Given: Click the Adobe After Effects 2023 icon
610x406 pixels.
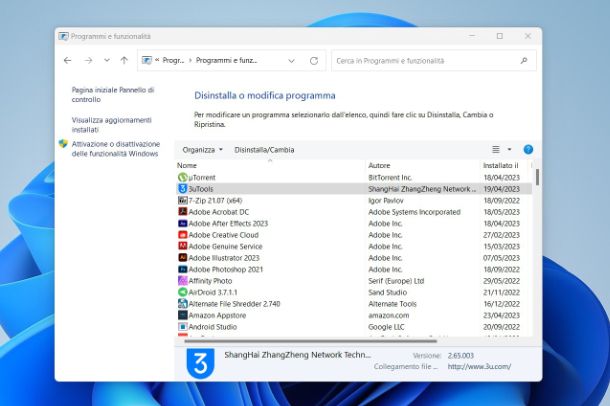Looking at the screenshot, I should pos(182,223).
